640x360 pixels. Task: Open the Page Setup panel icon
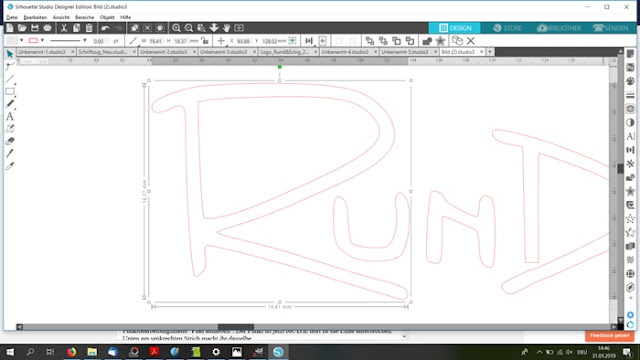coord(630,54)
